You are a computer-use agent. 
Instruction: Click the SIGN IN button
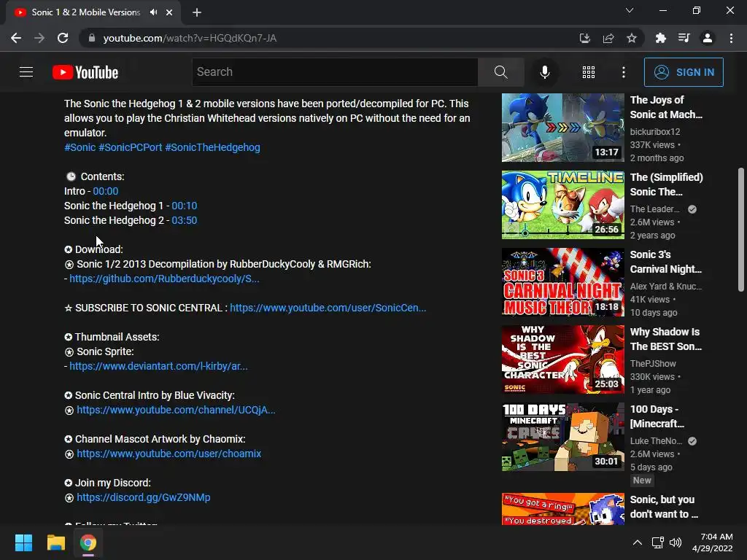pyautogui.click(x=684, y=72)
